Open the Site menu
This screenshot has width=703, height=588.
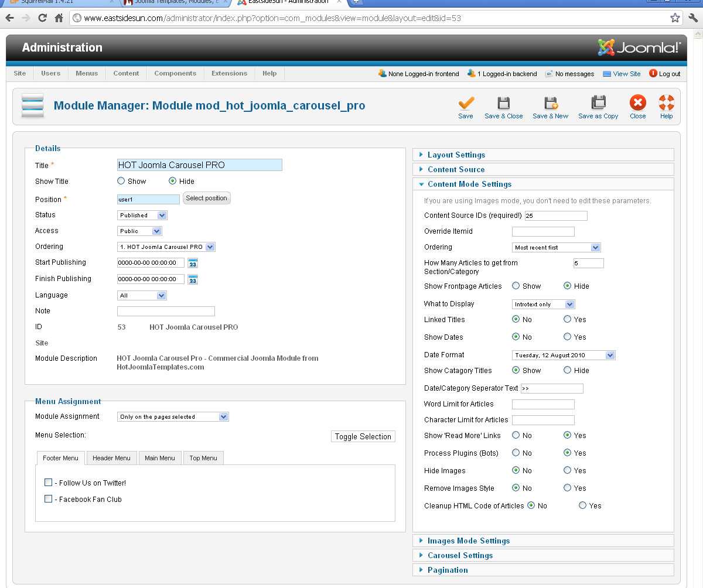click(20, 73)
